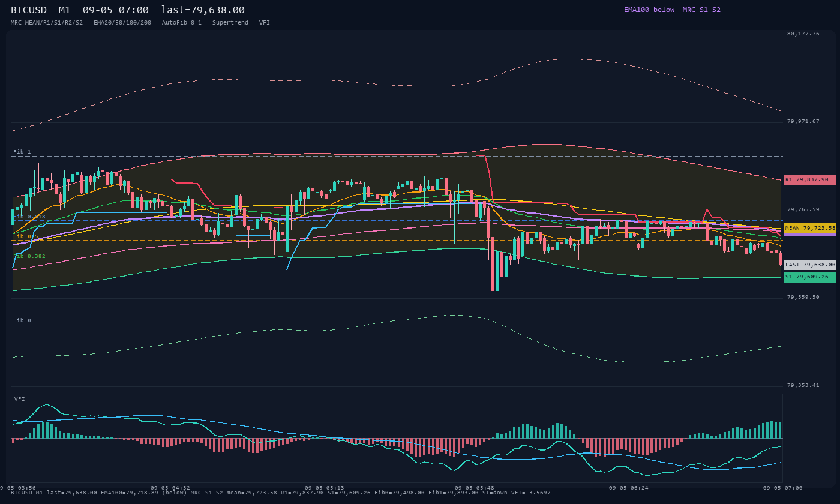
Task: Select the EMA20/50/100/200 legend entry
Action: pyautogui.click(x=122, y=23)
